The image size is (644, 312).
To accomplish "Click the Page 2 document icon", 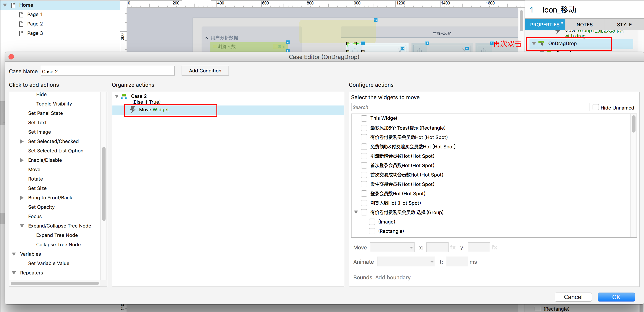I will [21, 24].
